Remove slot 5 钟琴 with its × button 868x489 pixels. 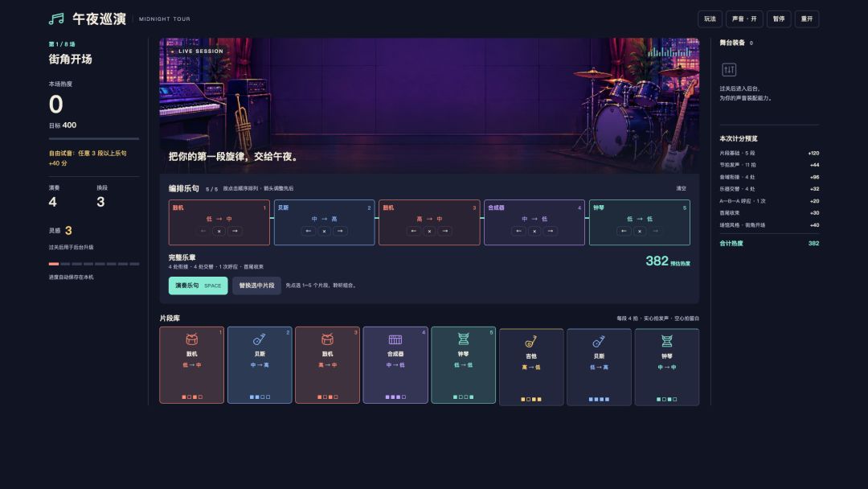point(640,231)
